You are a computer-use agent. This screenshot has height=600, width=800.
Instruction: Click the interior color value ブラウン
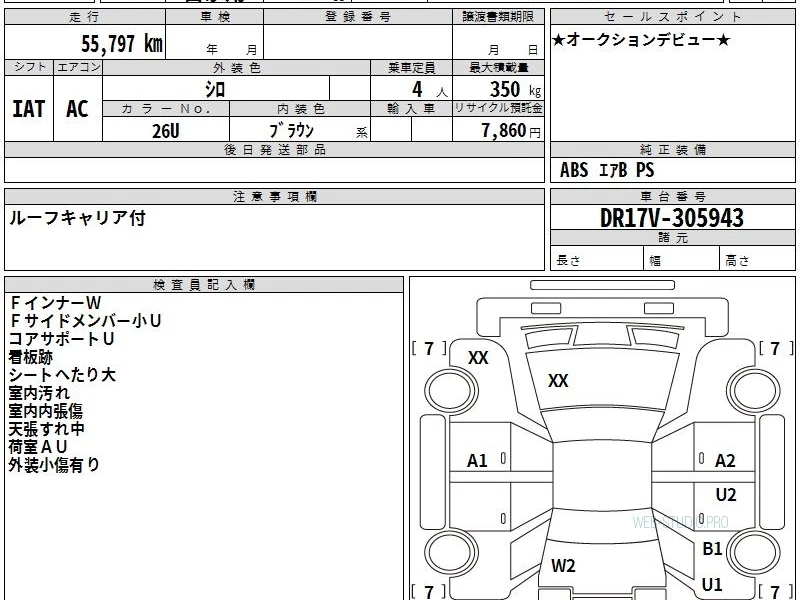pyautogui.click(x=291, y=131)
